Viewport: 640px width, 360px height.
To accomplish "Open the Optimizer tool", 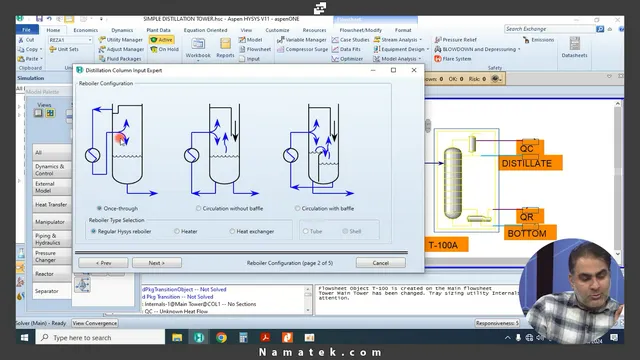I will coord(347,59).
